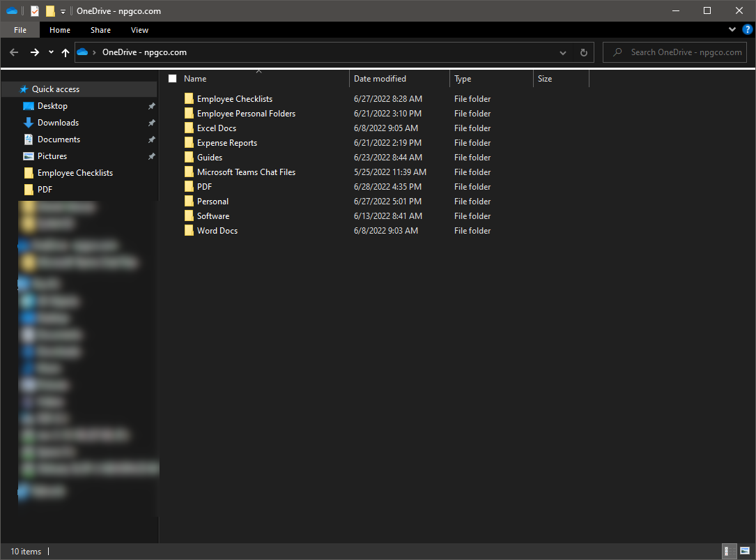Click the search magnifier icon

(x=617, y=52)
